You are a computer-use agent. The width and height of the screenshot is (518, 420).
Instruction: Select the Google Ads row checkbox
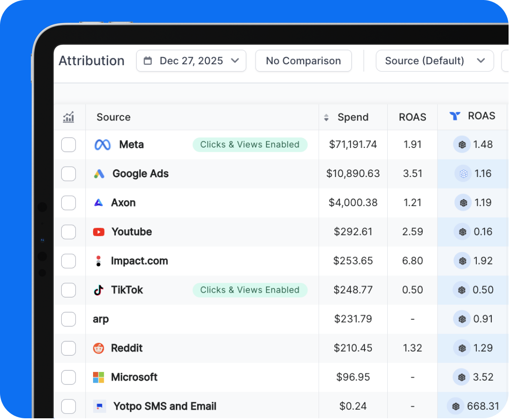pyautogui.click(x=69, y=174)
